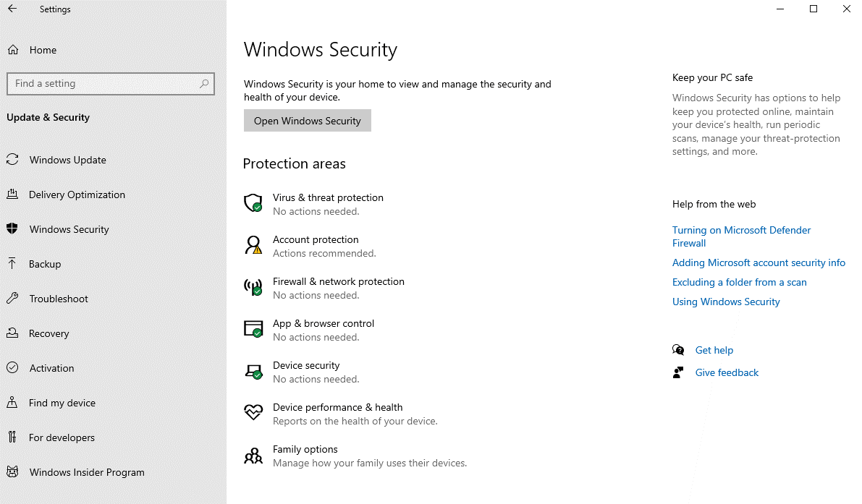
Task: Select the App & browser control icon
Action: pyautogui.click(x=253, y=329)
